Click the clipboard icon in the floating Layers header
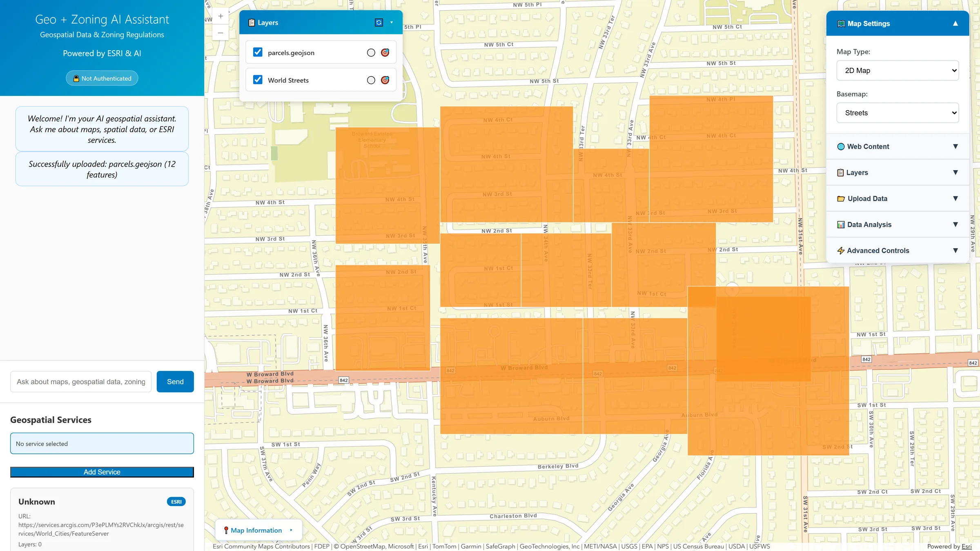 [x=252, y=23]
